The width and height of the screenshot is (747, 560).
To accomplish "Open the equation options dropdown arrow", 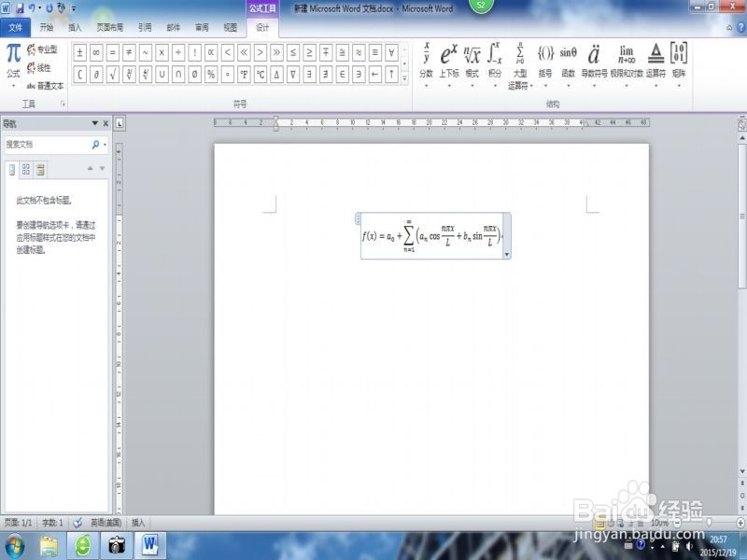I will [x=507, y=254].
